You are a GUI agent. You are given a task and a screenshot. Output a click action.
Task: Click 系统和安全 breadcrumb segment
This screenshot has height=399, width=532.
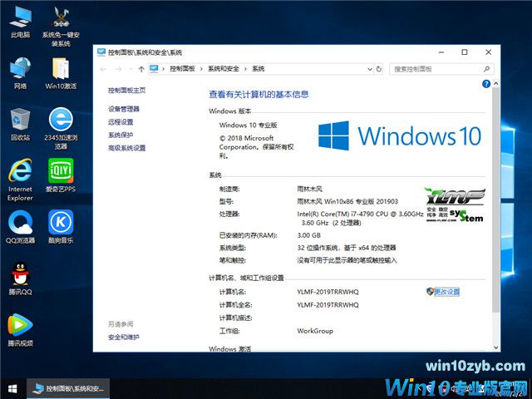point(224,69)
